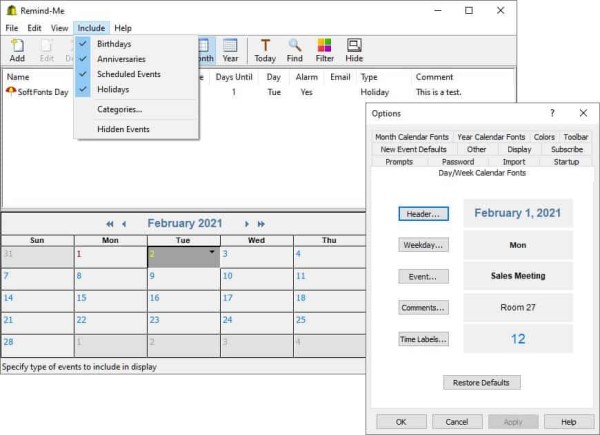This screenshot has height=435, width=600.
Task: Click the Alarm column header
Action: click(x=307, y=77)
